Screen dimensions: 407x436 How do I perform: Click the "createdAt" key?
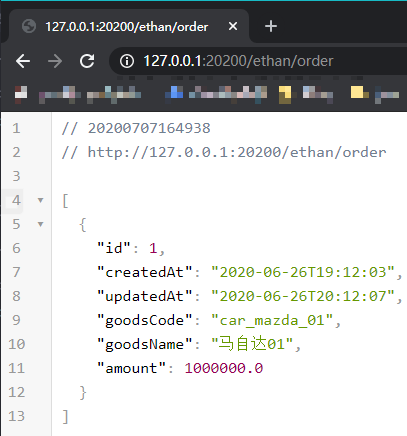[x=144, y=272]
